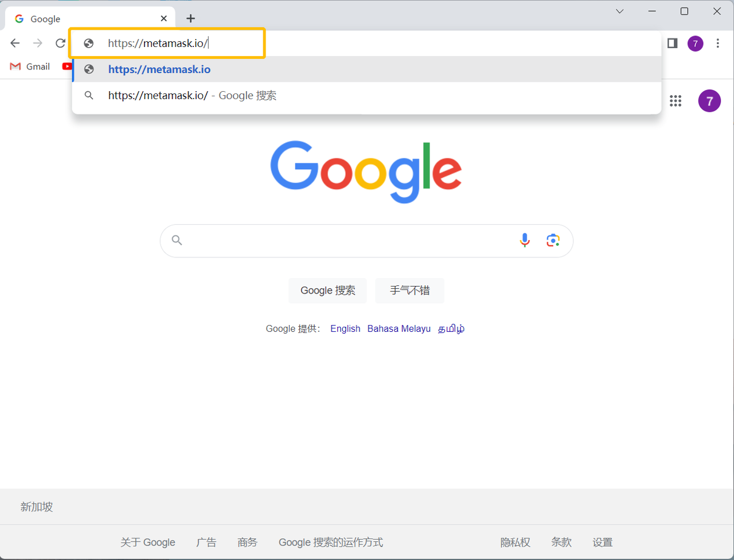Click the globe icon beside the metamask.io suggestion
This screenshot has width=734, height=560.
coord(89,69)
